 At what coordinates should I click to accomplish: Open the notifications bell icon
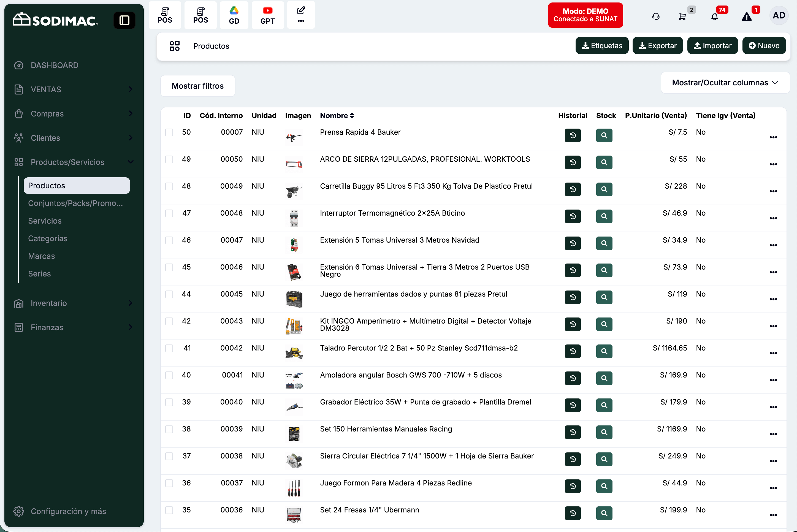[x=714, y=16]
